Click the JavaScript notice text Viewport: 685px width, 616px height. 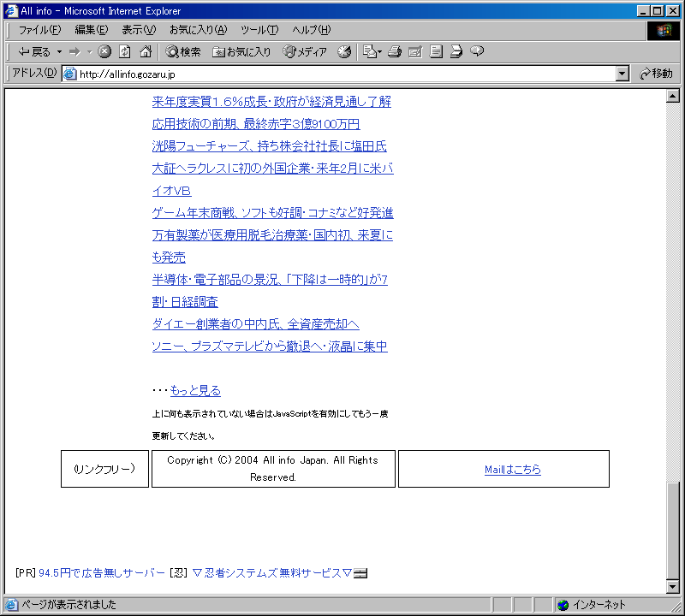tap(270, 424)
